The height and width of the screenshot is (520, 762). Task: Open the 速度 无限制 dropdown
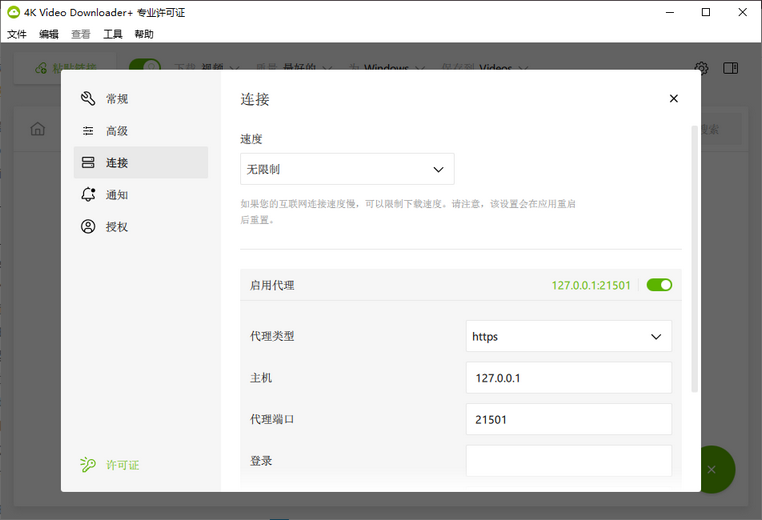(347, 170)
